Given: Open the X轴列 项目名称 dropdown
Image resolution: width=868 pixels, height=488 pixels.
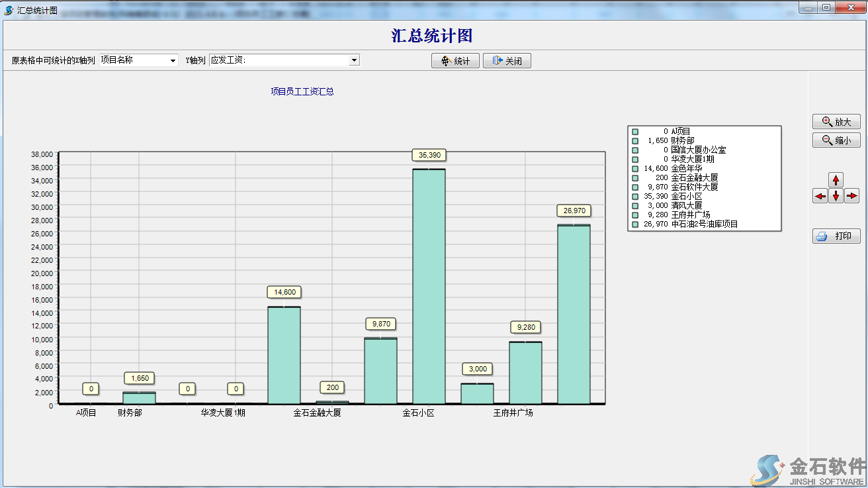Looking at the screenshot, I should coord(173,60).
